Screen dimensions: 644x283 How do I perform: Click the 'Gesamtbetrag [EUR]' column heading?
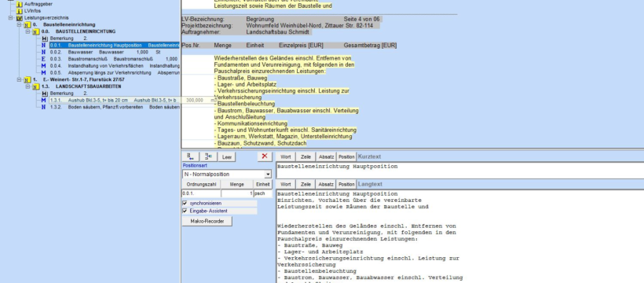(x=370, y=46)
